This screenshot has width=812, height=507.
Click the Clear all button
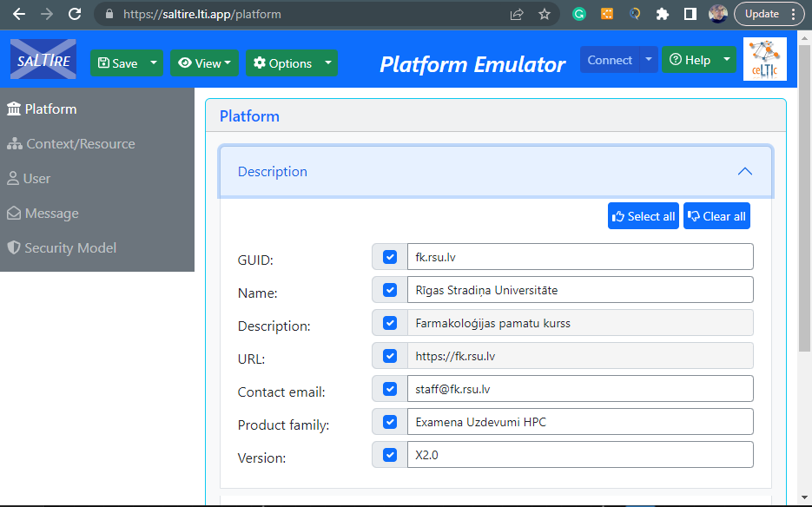coord(716,216)
